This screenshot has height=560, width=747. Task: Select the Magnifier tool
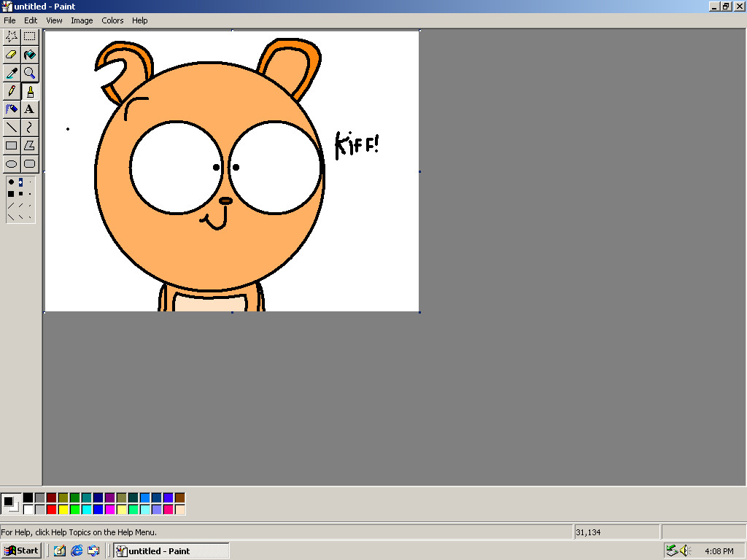pyautogui.click(x=29, y=73)
